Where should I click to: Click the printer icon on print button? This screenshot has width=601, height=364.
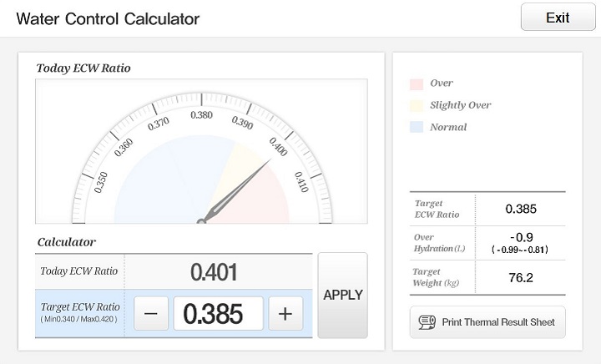pos(427,321)
